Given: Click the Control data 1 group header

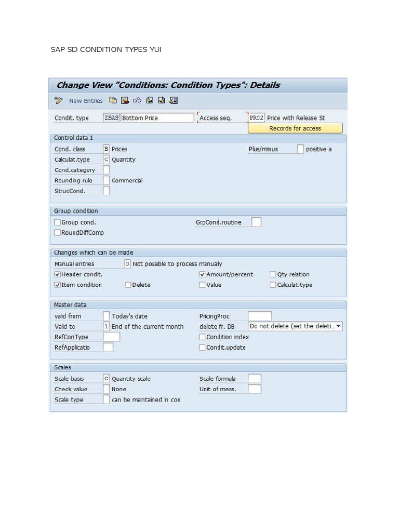Looking at the screenshot, I should click(x=198, y=138).
